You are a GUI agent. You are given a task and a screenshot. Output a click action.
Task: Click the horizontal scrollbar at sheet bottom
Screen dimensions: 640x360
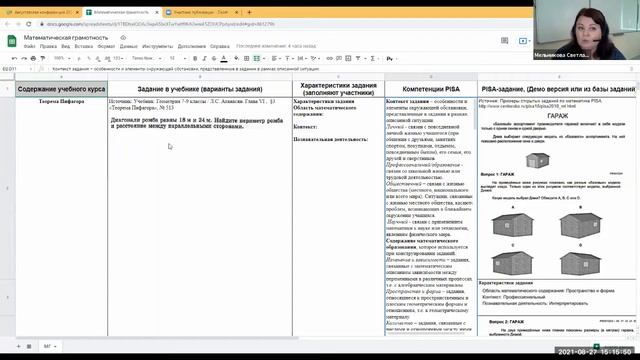(x=157, y=338)
